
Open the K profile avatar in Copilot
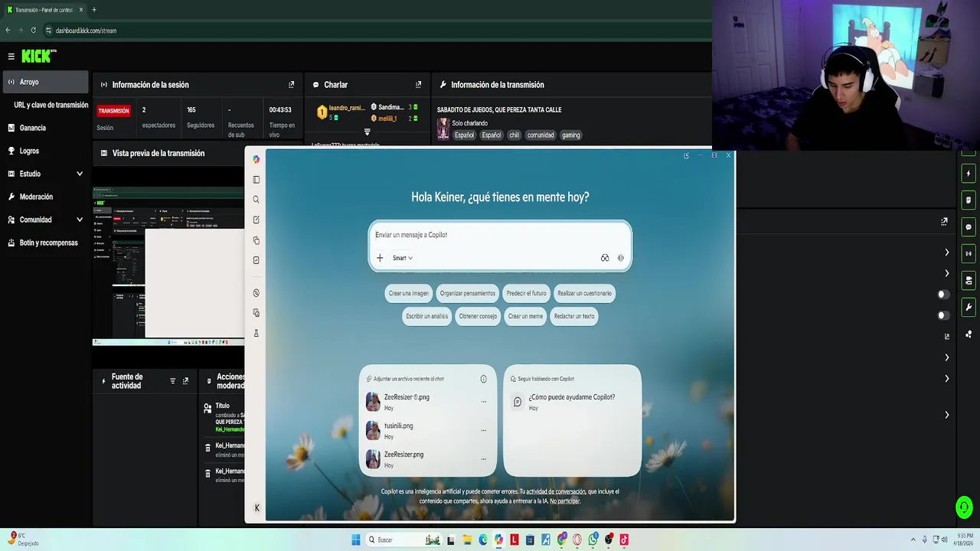(x=256, y=508)
